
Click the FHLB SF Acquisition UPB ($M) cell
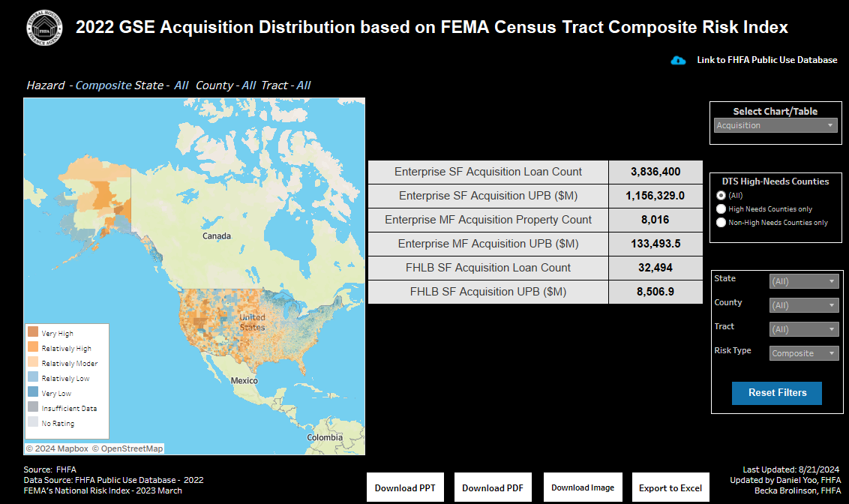click(488, 292)
